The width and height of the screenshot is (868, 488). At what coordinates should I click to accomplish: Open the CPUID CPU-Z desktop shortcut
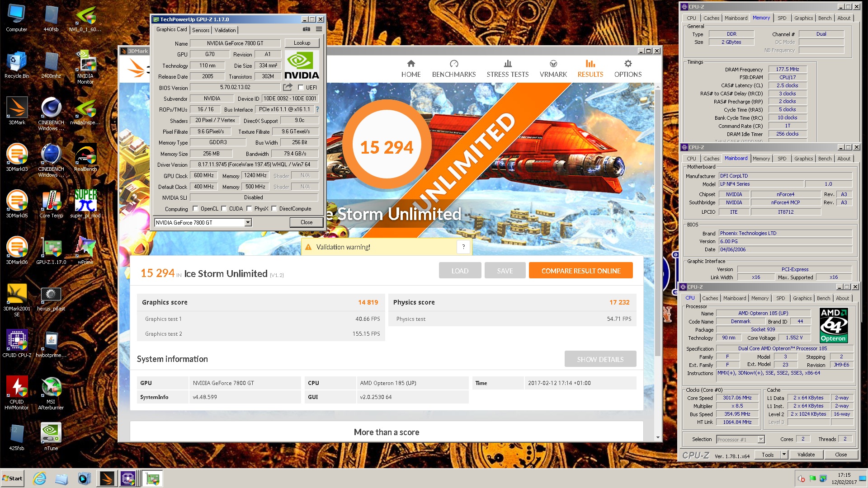click(17, 343)
